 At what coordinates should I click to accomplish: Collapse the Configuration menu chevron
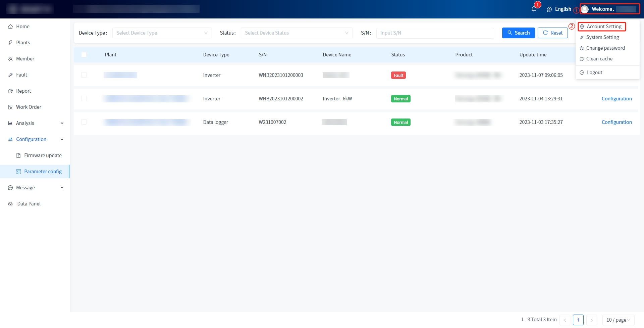pyautogui.click(x=62, y=139)
